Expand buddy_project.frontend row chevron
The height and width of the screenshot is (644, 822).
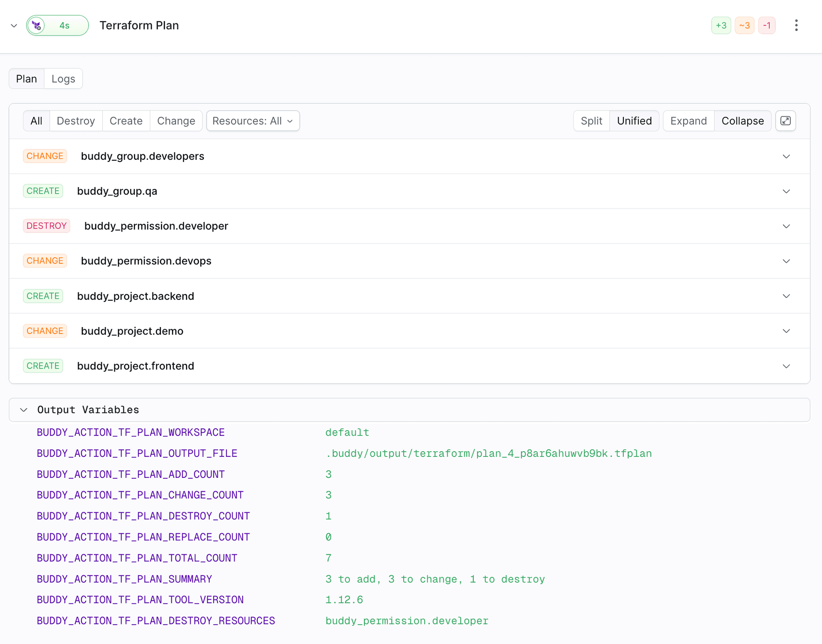coord(786,366)
